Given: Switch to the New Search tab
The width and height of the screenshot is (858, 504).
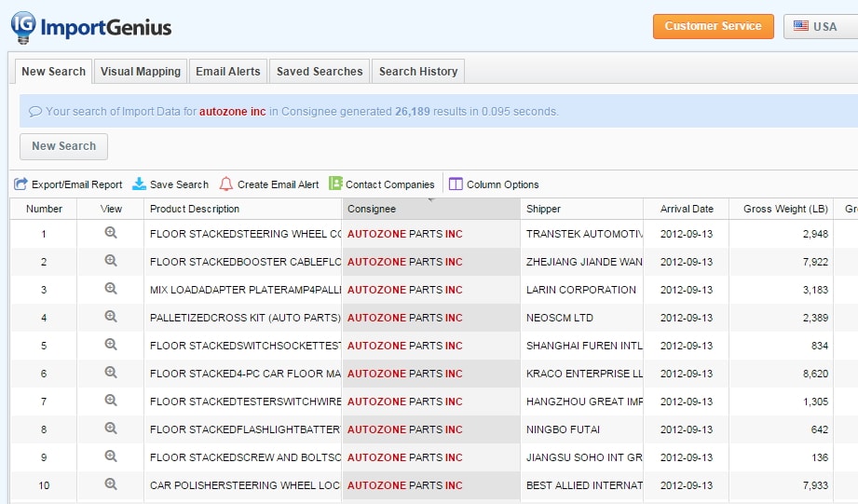Looking at the screenshot, I should coord(54,72).
